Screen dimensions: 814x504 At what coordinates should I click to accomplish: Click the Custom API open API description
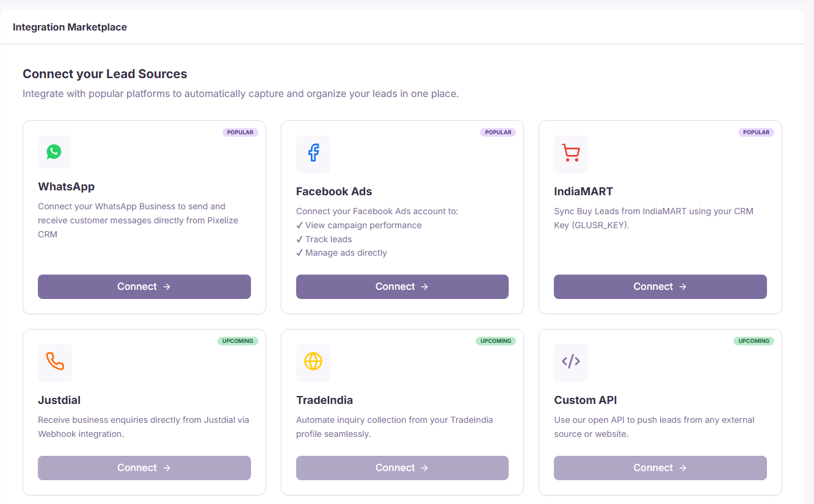coord(654,427)
